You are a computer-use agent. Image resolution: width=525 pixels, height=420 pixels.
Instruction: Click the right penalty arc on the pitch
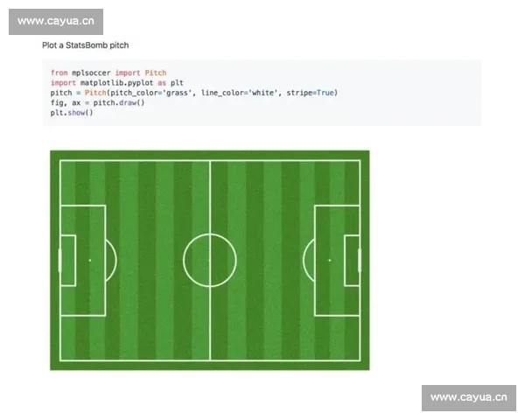click(x=304, y=260)
